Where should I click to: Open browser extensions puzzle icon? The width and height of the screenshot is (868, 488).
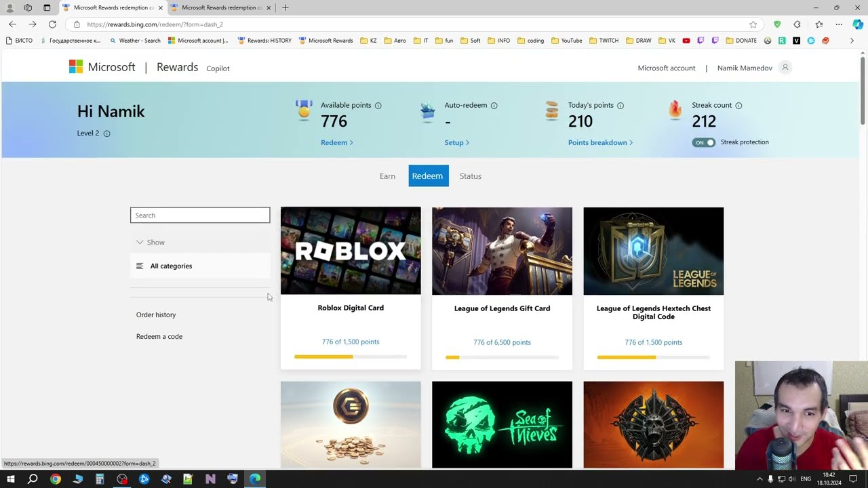point(797,24)
